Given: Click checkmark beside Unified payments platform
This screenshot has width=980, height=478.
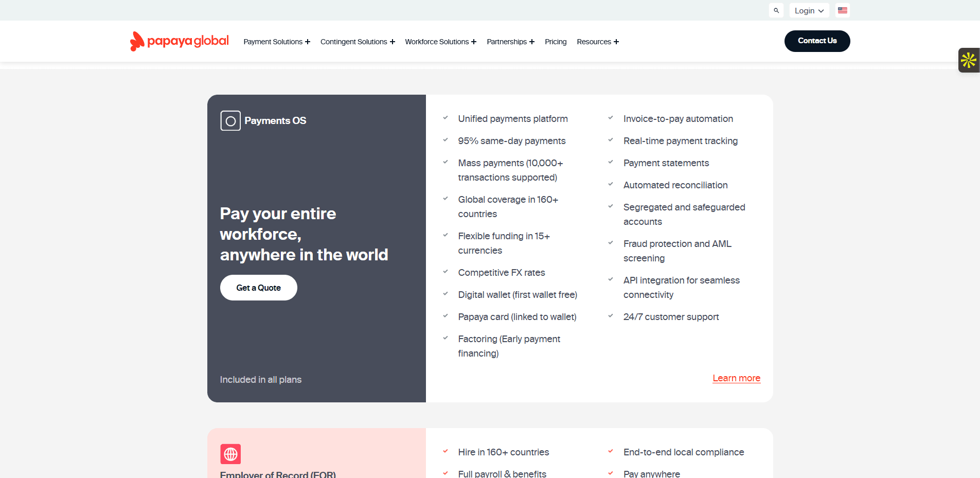Looking at the screenshot, I should (446, 118).
